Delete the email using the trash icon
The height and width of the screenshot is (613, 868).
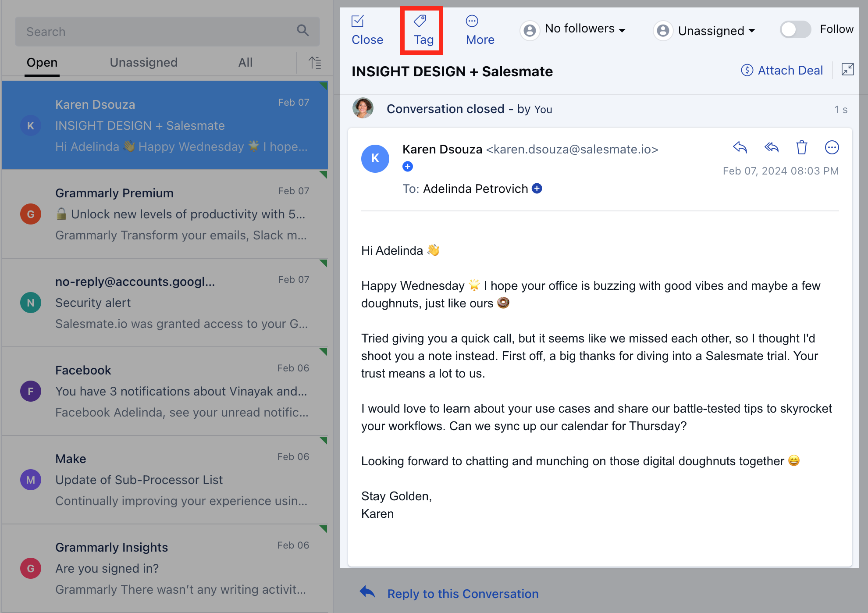pyautogui.click(x=801, y=148)
